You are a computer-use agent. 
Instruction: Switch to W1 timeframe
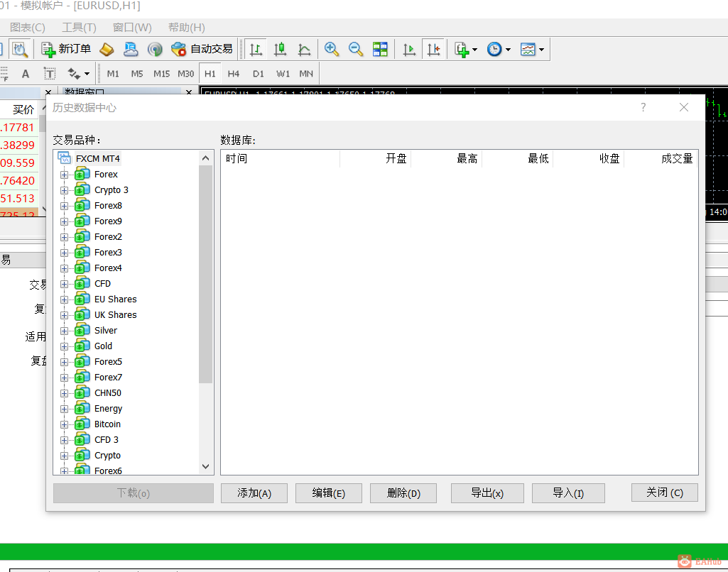283,74
